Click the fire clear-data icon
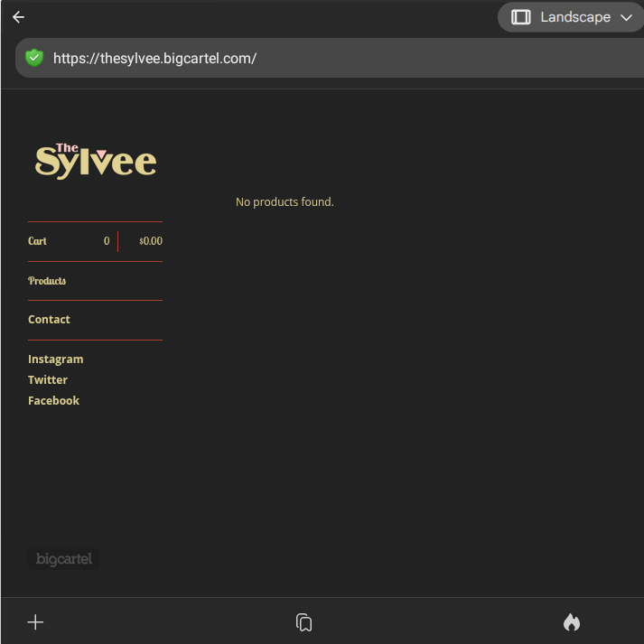Image resolution: width=644 pixels, height=644 pixels. click(x=572, y=622)
